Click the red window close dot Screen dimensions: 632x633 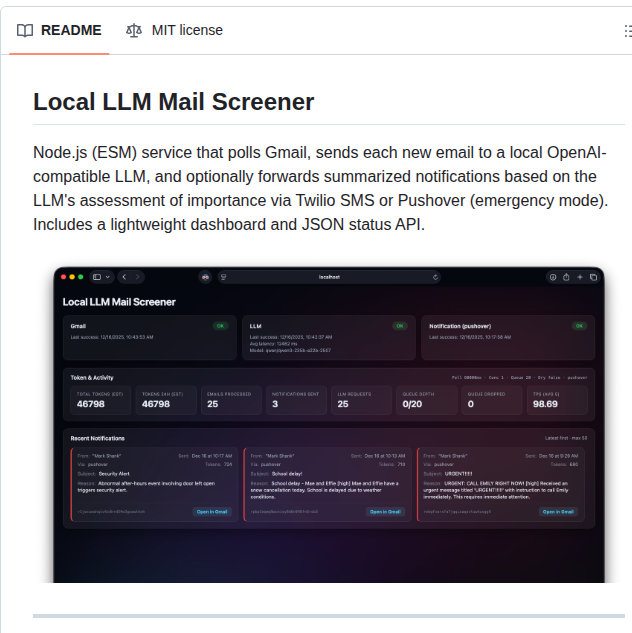(x=63, y=277)
